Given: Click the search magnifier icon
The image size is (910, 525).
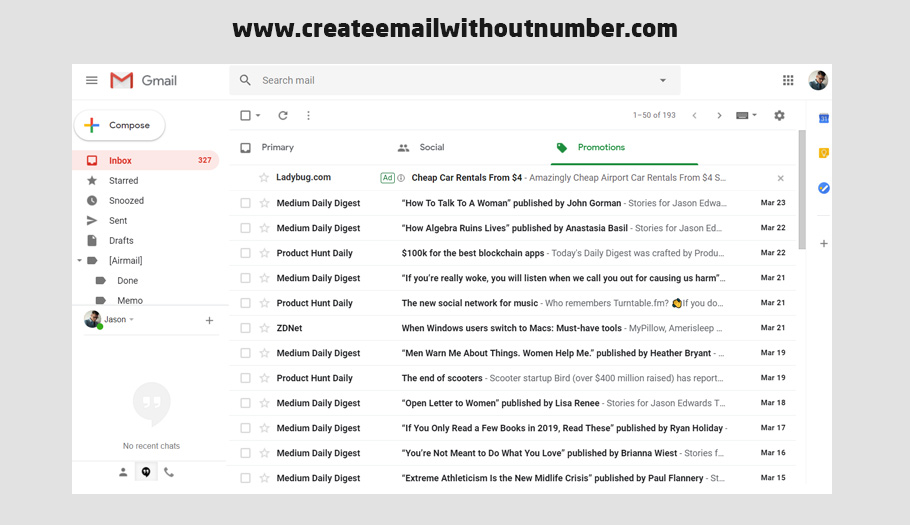Looking at the screenshot, I should click(x=245, y=80).
